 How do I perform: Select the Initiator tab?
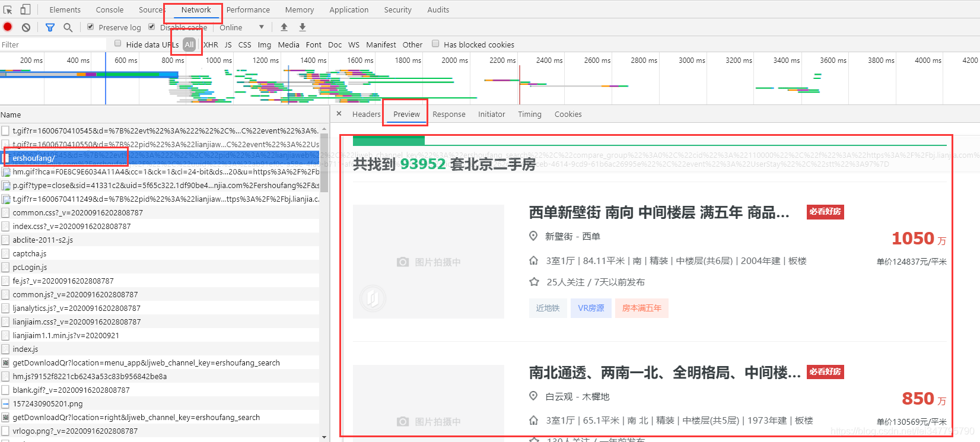click(x=492, y=114)
